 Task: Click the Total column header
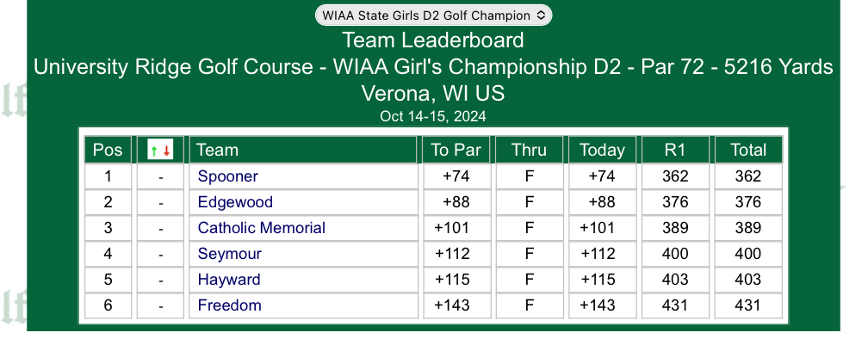click(748, 150)
